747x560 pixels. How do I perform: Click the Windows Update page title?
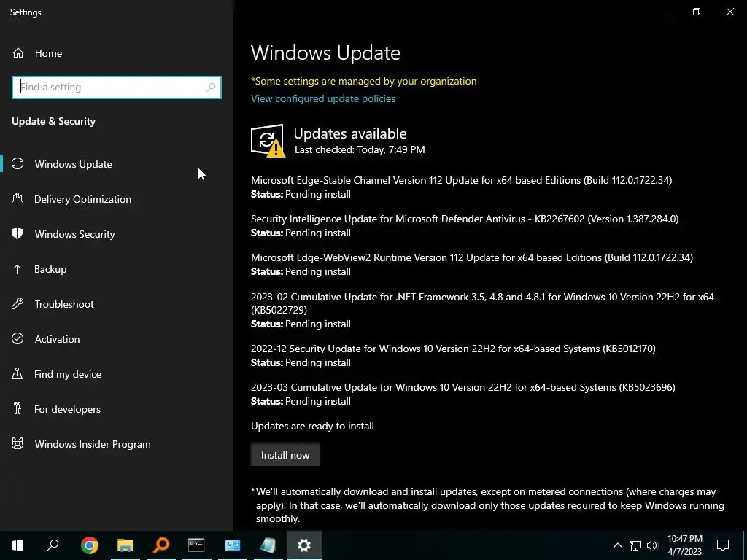[x=325, y=52]
